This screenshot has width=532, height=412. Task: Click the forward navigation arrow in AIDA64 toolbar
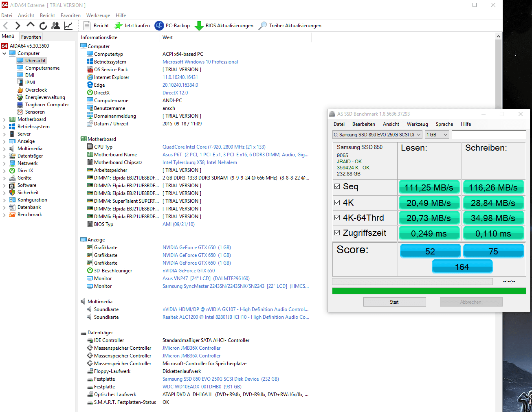[x=18, y=26]
